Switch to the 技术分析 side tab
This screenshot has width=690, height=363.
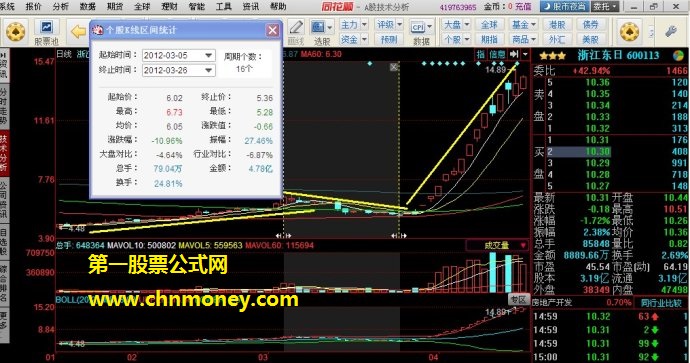click(4, 153)
